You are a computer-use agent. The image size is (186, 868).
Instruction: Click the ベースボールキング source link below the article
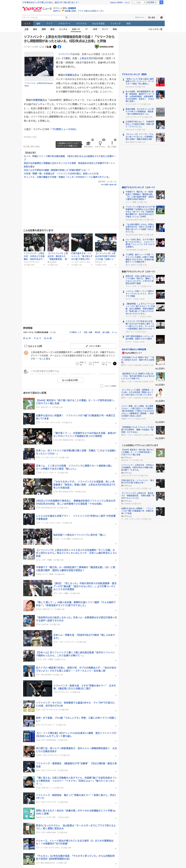click(x=109, y=185)
